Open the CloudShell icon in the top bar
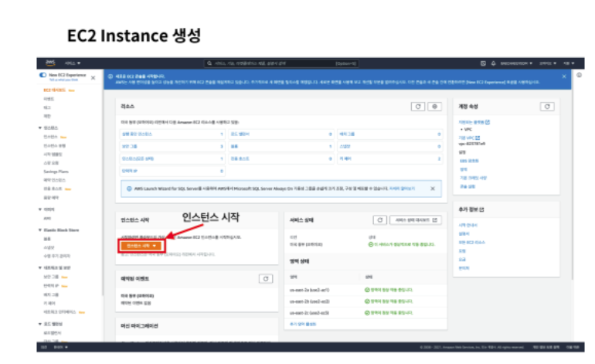595x364 pixels. (483, 63)
